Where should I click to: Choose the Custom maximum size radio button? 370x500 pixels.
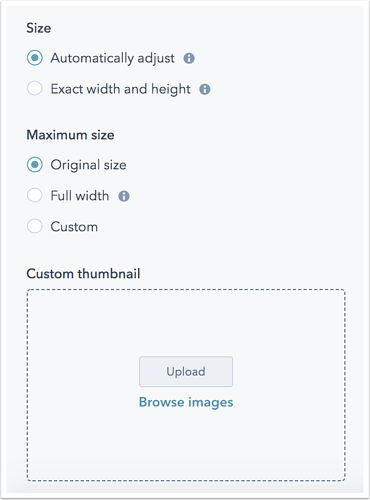click(x=35, y=226)
